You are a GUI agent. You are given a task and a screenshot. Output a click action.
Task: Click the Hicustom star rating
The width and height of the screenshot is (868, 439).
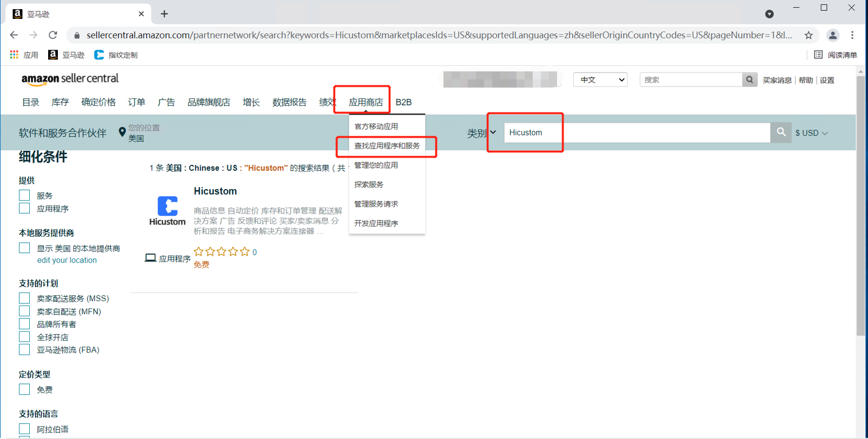click(221, 252)
